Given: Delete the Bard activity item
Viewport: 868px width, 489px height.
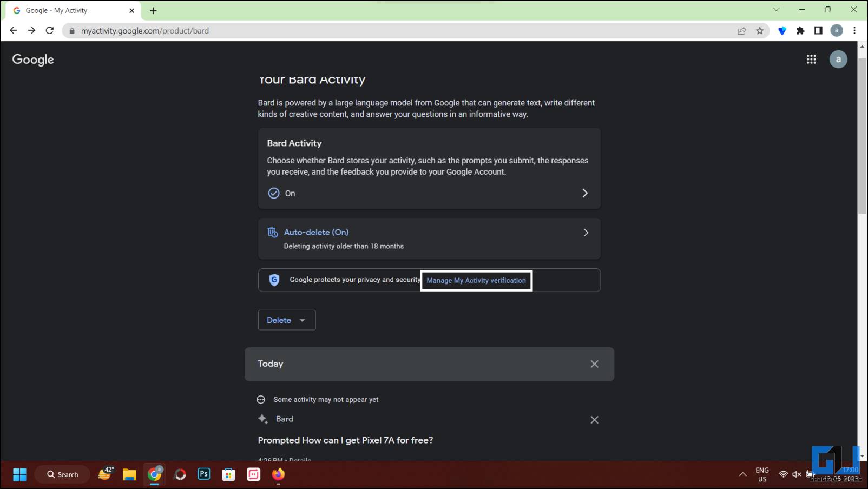Looking at the screenshot, I should [x=594, y=420].
